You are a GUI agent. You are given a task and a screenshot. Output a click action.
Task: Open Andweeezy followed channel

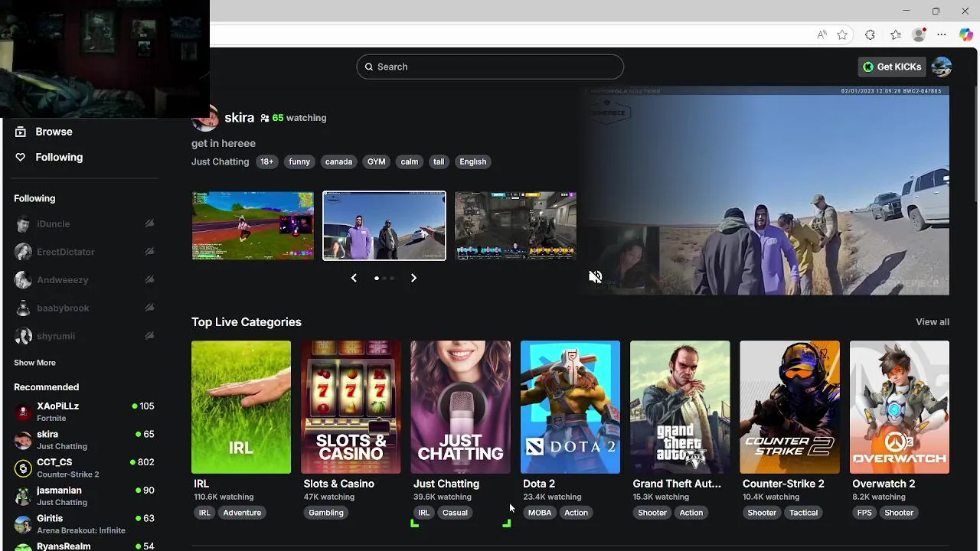[x=85, y=280]
